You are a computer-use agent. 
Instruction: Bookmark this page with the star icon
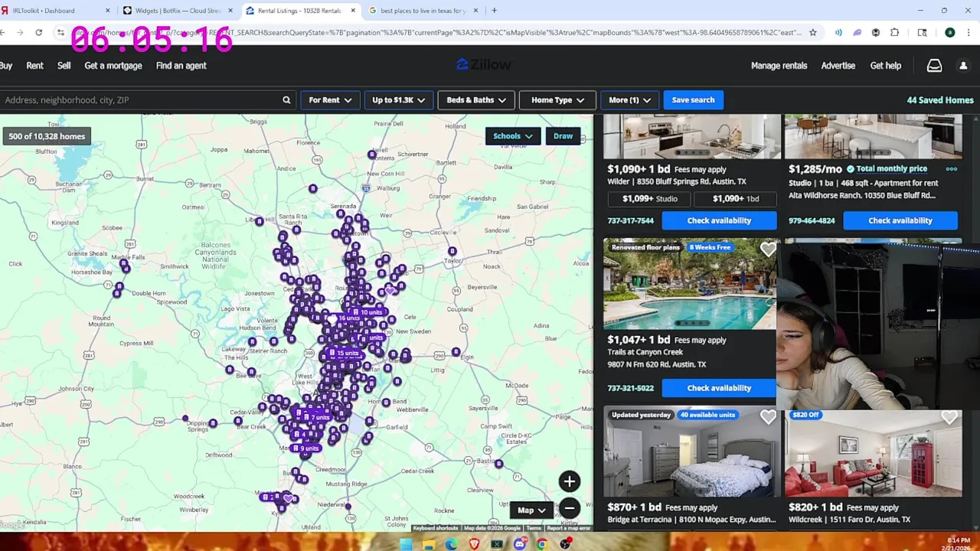[812, 32]
